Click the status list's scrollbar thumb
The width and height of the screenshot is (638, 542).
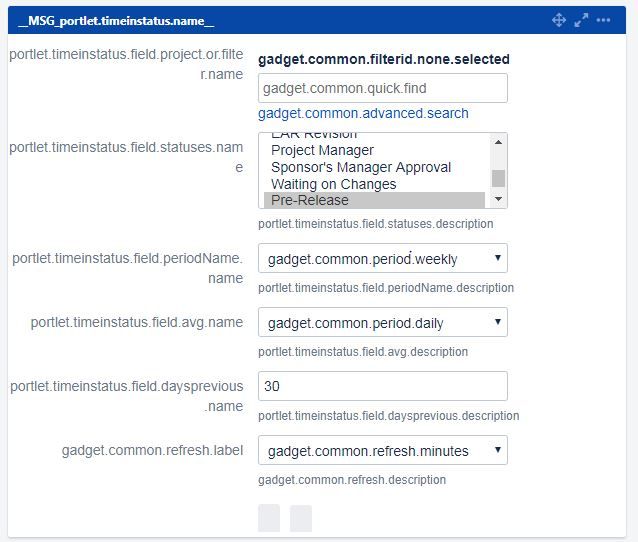click(x=498, y=178)
